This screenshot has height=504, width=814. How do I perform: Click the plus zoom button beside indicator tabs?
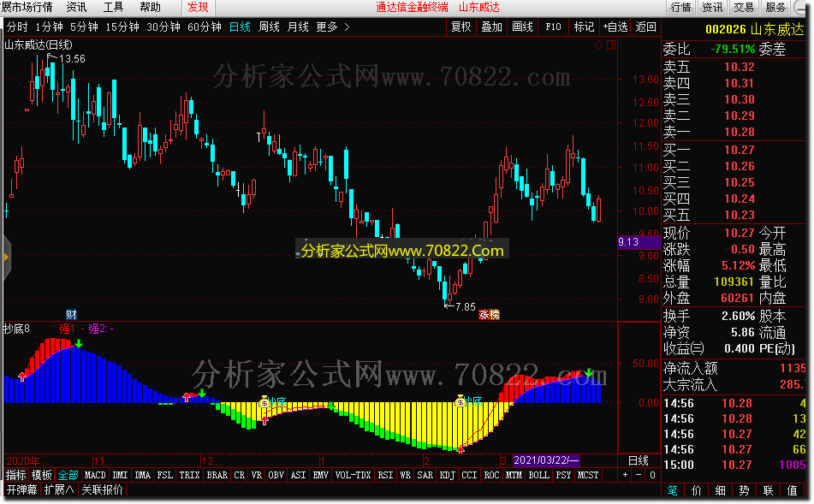tap(625, 475)
